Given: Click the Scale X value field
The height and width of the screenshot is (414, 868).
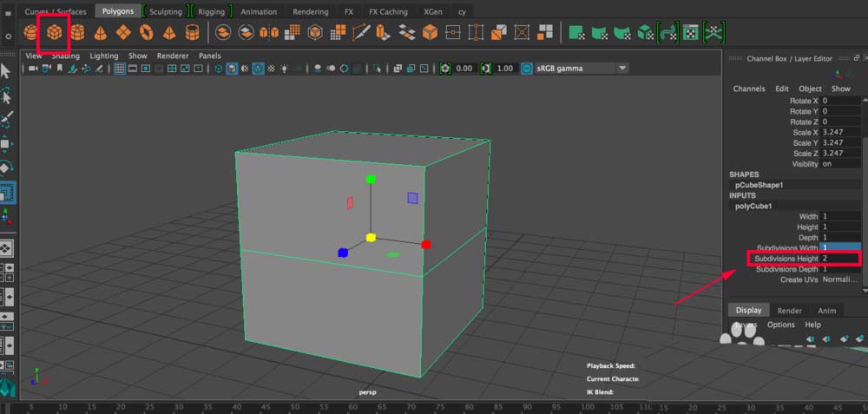Looking at the screenshot, I should coord(840,132).
